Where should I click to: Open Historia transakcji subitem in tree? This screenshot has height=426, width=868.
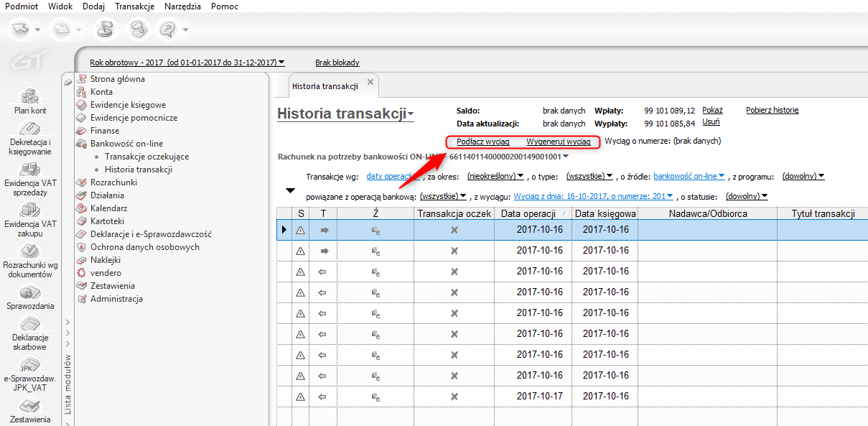coord(139,170)
